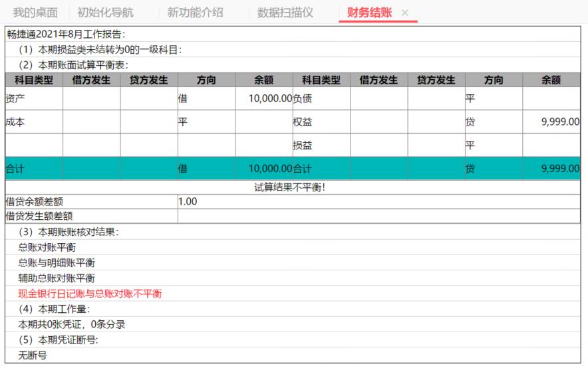Click the red 现金银行日记账与总账对账不平衡 warning

tap(90, 294)
